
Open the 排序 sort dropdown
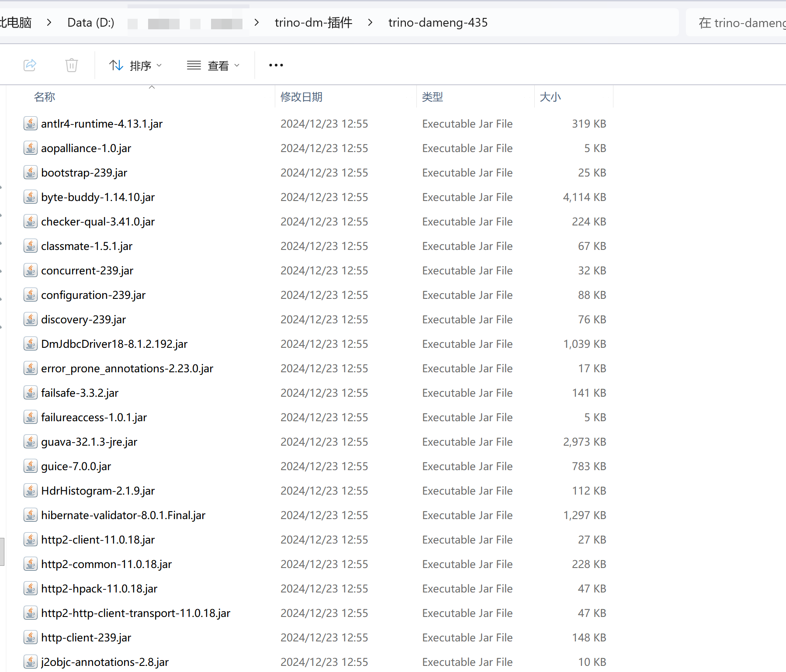pos(135,66)
